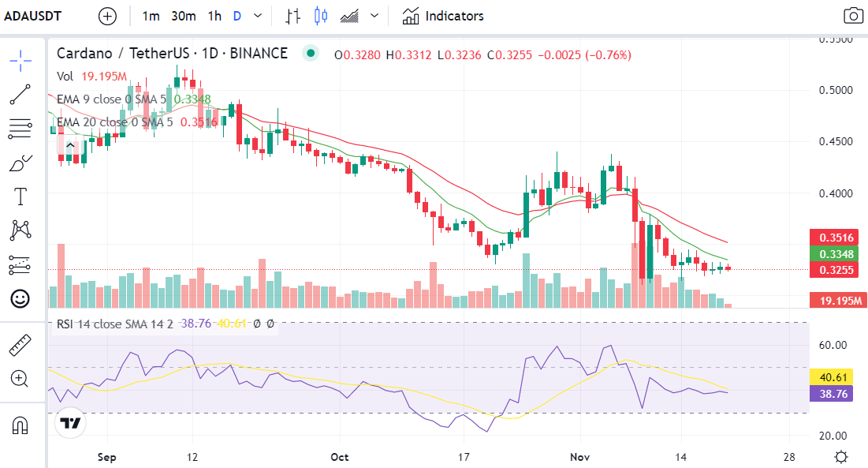Select candlestick chart style
This screenshot has width=868, height=468.
click(321, 16)
